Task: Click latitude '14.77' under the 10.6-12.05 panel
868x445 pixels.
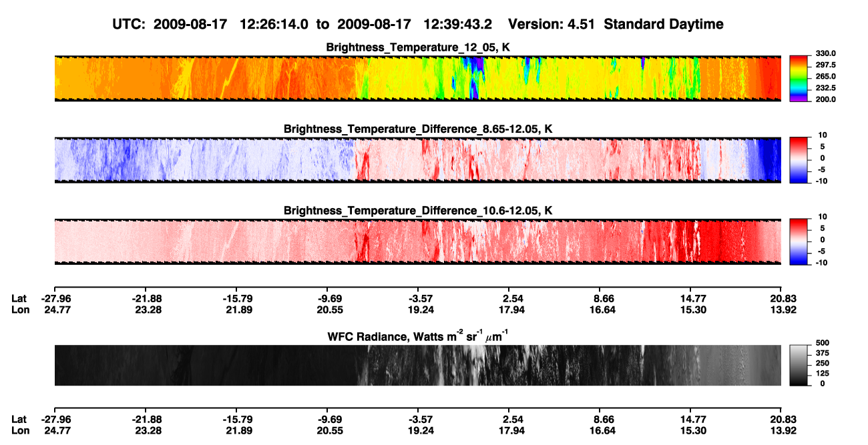Action: 692,299
